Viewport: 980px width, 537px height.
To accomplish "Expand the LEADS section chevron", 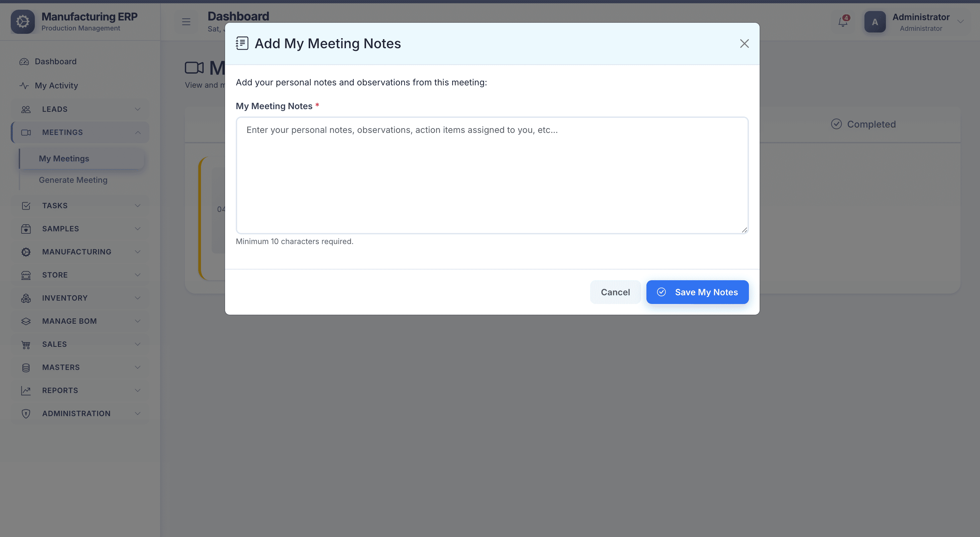I will coord(138,109).
